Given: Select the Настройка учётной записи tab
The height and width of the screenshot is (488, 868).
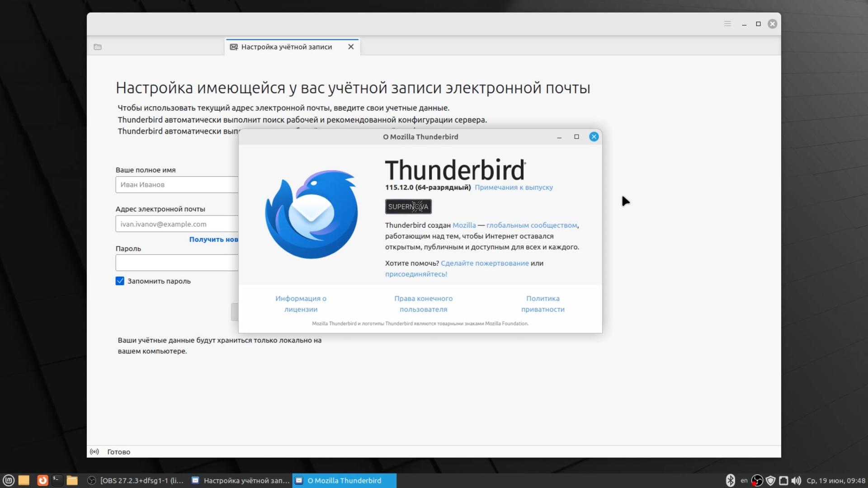Looking at the screenshot, I should [292, 47].
